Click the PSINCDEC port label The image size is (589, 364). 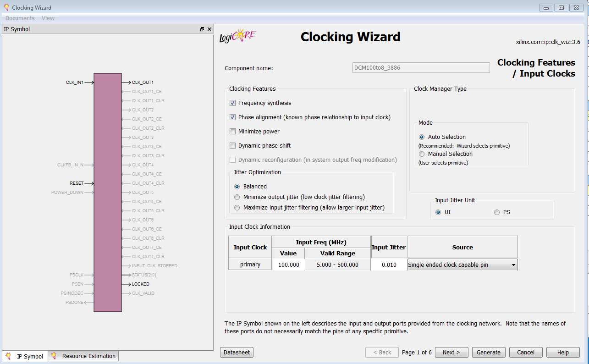click(72, 293)
